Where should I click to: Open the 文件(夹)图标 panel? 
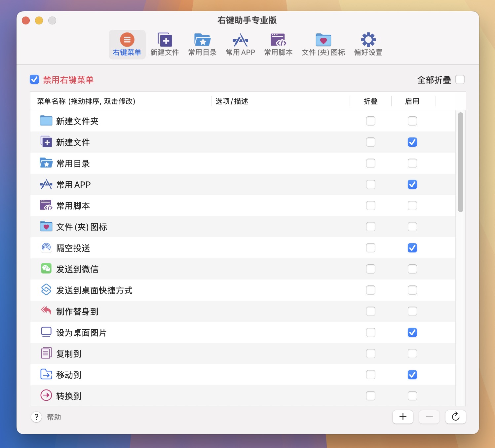(x=323, y=44)
